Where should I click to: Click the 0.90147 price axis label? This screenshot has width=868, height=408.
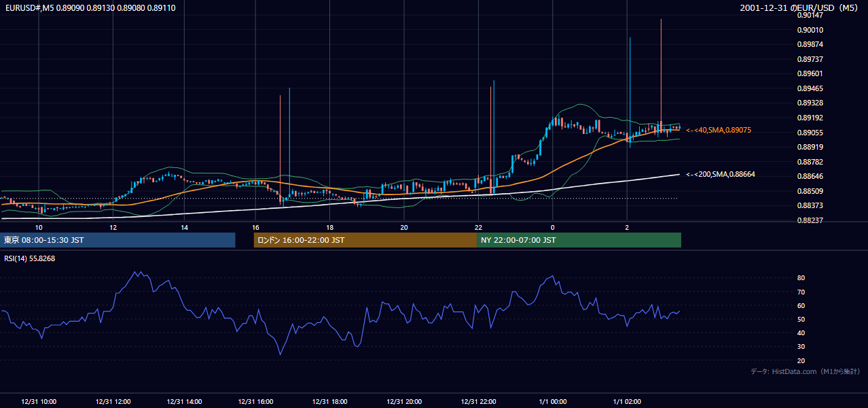(810, 15)
